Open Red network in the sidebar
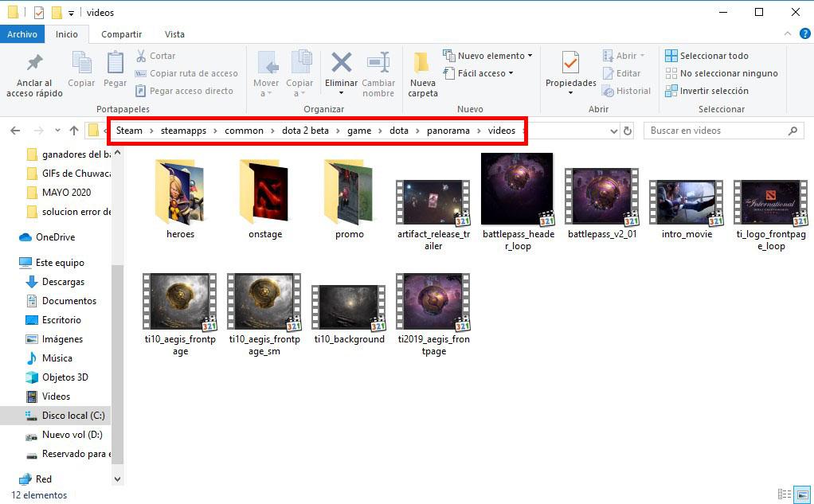Viewport: 814px width, 504px height. click(x=35, y=479)
